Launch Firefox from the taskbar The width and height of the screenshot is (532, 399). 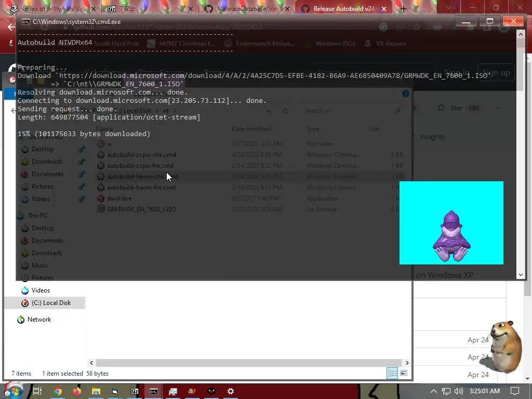pos(77,391)
